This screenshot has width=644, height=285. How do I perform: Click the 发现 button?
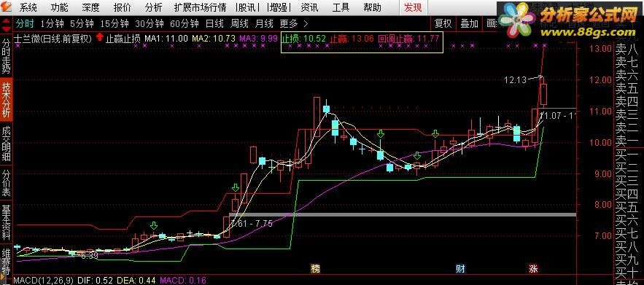point(413,7)
